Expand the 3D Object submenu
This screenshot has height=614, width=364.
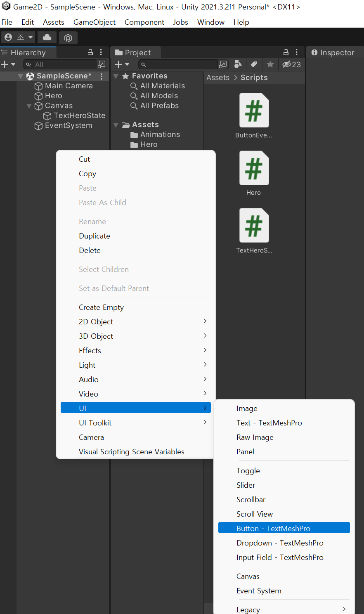[x=136, y=336]
